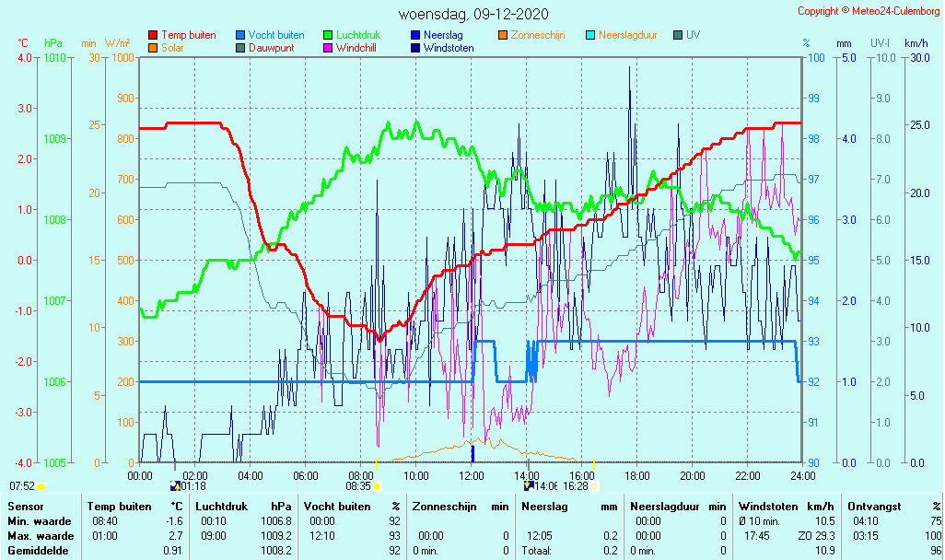Click the orange Solar legend square
Screen dimensions: 945x560
tap(153, 48)
